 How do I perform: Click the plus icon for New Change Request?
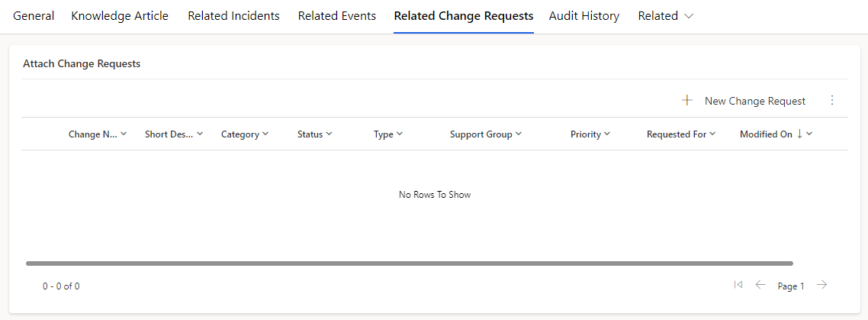687,100
